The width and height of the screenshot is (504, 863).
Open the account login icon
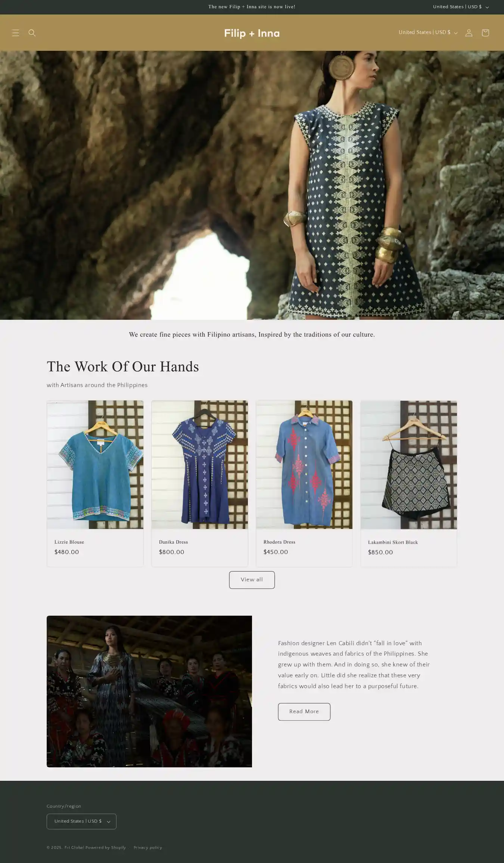pyautogui.click(x=469, y=33)
